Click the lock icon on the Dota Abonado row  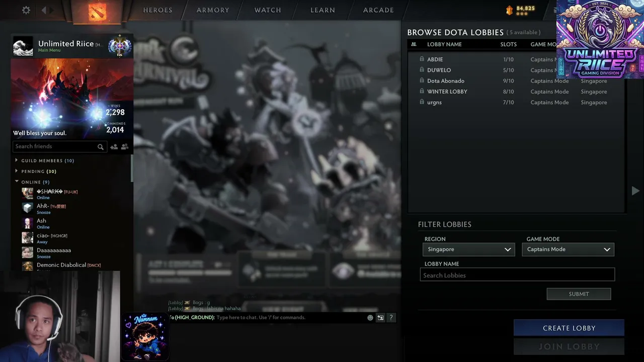(422, 80)
